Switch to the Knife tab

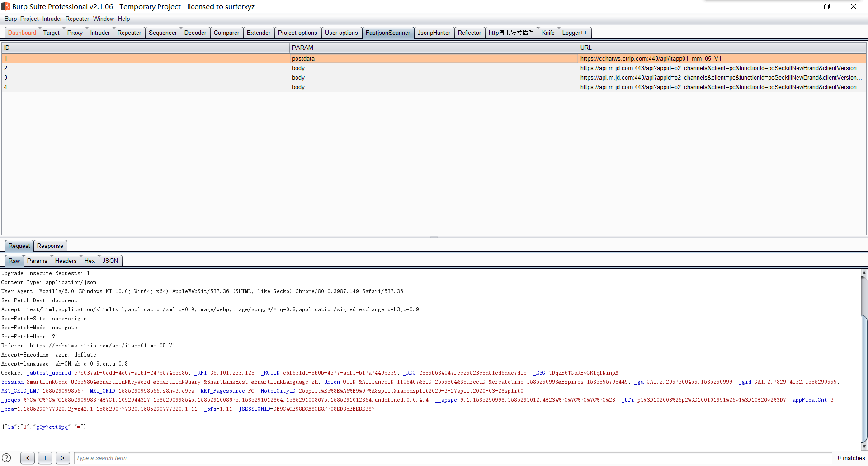tap(548, 33)
